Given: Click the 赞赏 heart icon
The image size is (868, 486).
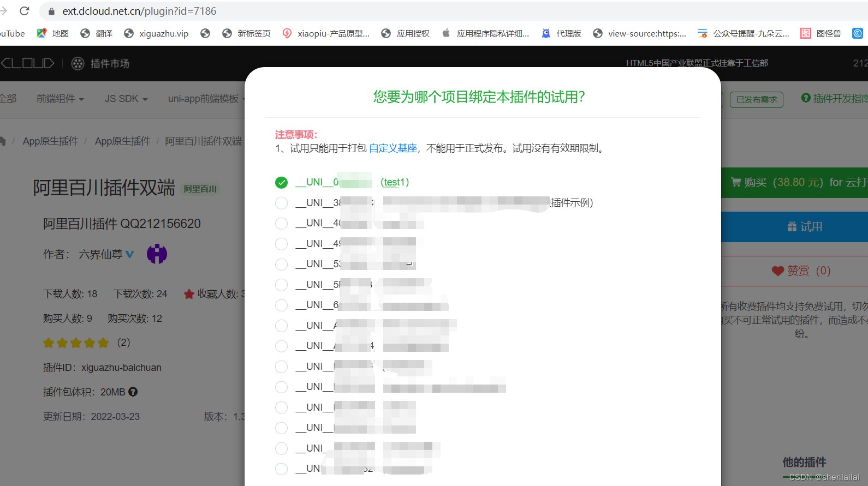Looking at the screenshot, I should (778, 271).
